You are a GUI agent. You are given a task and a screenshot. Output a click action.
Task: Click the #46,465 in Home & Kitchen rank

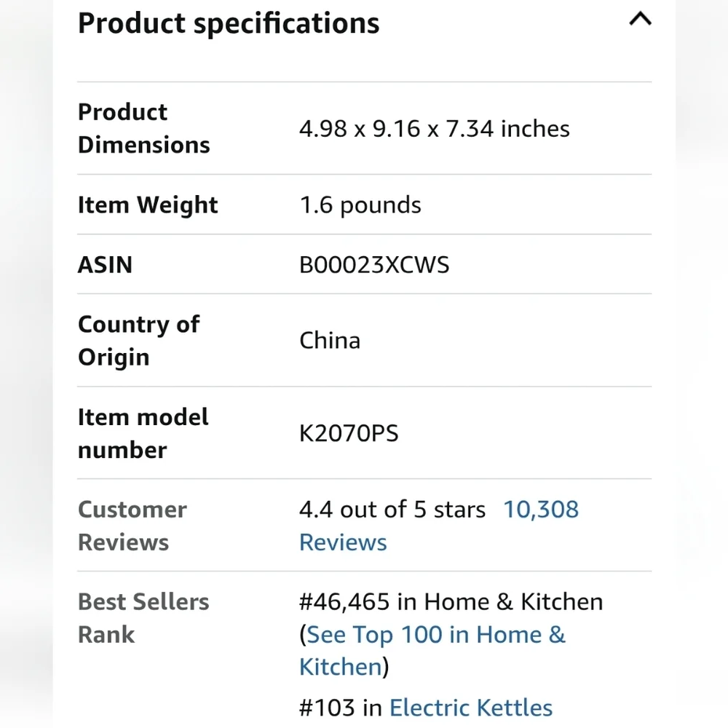point(451,602)
